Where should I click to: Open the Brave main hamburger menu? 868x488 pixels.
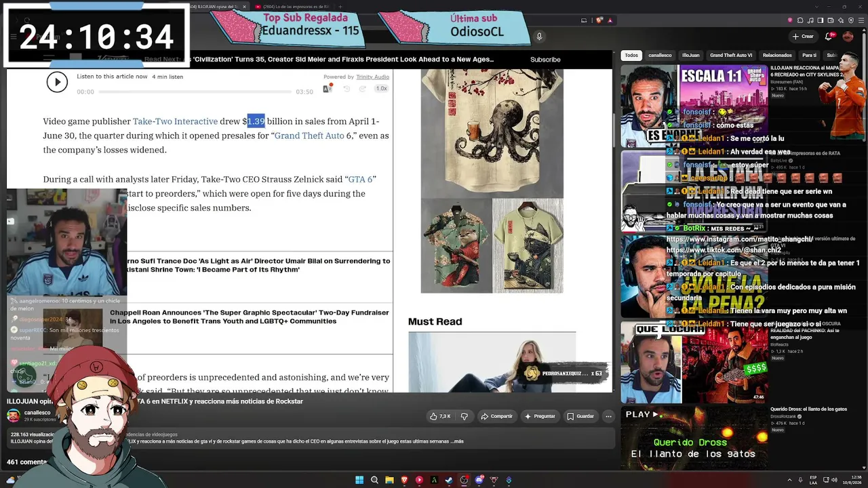click(861, 20)
